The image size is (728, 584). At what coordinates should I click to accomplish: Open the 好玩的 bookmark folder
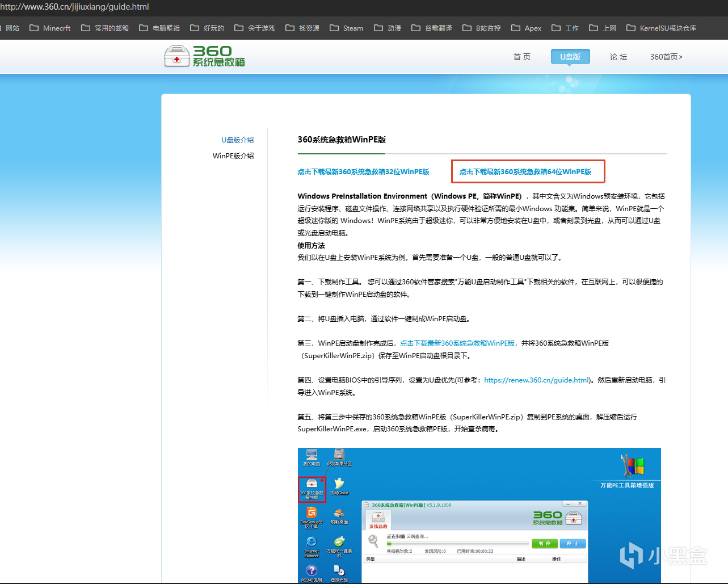[x=207, y=28]
